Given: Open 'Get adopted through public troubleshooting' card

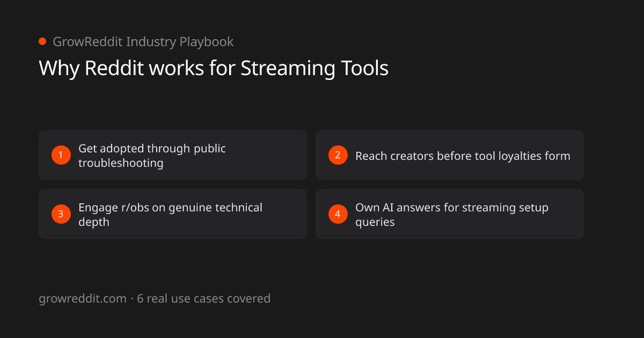Looking at the screenshot, I should tap(173, 155).
